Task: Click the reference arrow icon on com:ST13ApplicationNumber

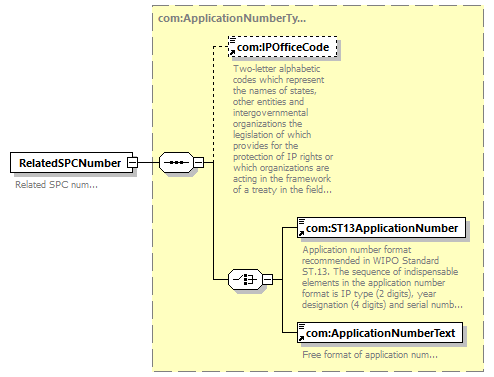Action: [301, 233]
